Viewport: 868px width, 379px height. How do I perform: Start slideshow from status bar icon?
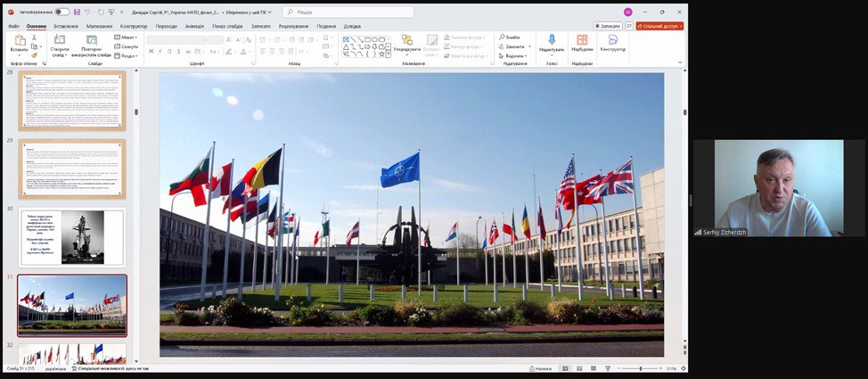click(x=607, y=368)
